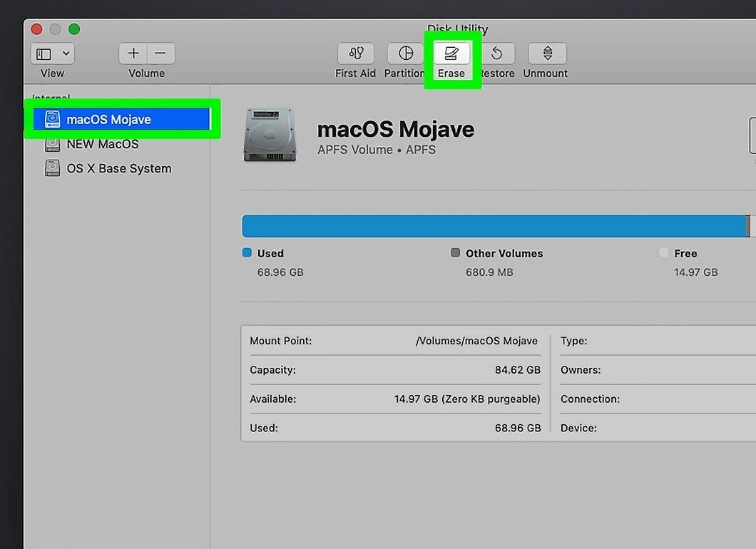Screen dimensions: 756x549
Task: Select the Restore arrow icon
Action: click(497, 53)
